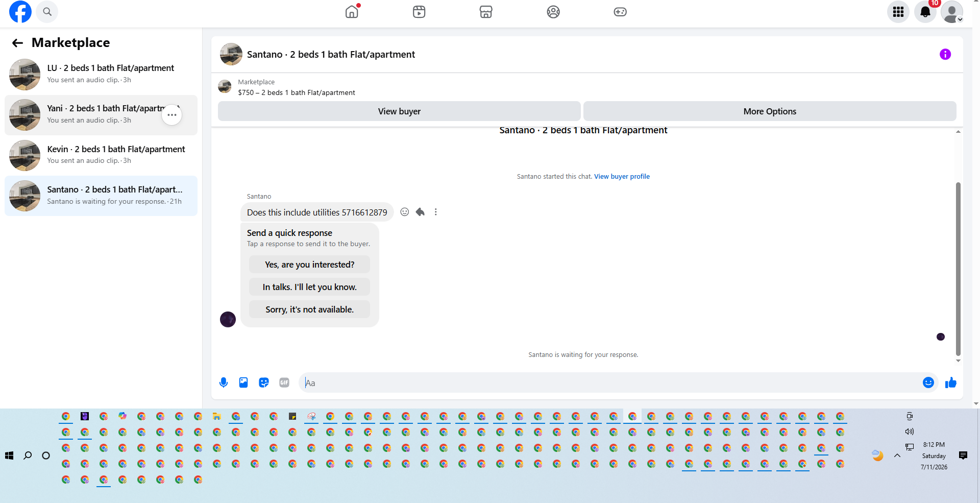Go to the Home feed
The width and height of the screenshot is (980, 503).
coord(352,12)
